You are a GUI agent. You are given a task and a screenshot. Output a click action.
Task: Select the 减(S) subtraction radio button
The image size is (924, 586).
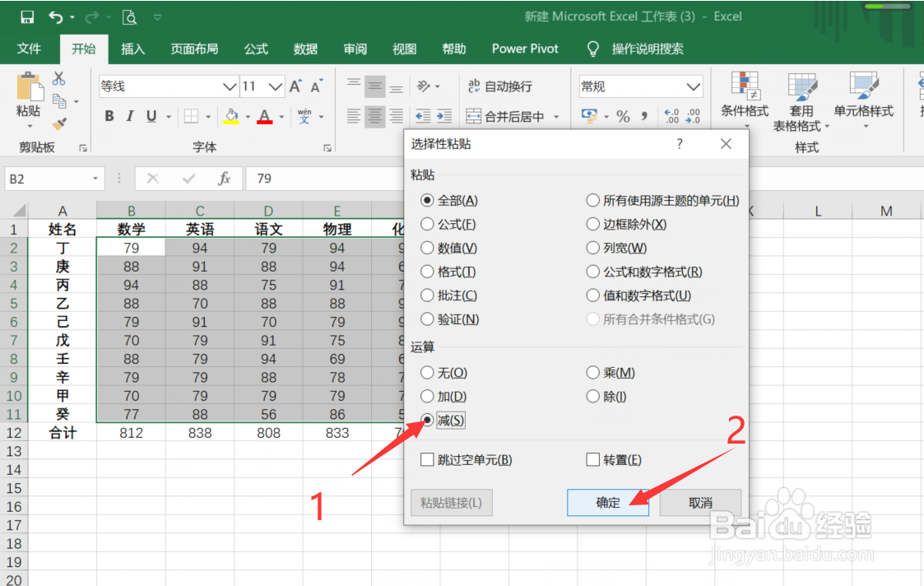(428, 420)
